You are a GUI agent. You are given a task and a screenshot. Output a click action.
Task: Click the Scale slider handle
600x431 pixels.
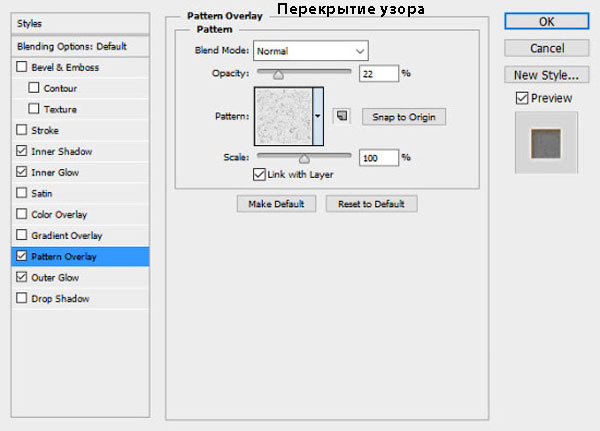coord(304,158)
